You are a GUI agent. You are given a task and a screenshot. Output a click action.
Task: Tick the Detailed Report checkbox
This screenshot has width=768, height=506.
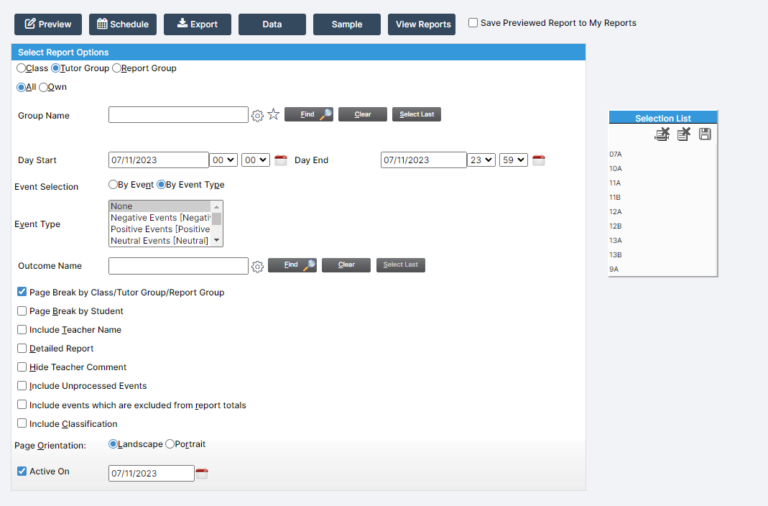pyautogui.click(x=22, y=348)
